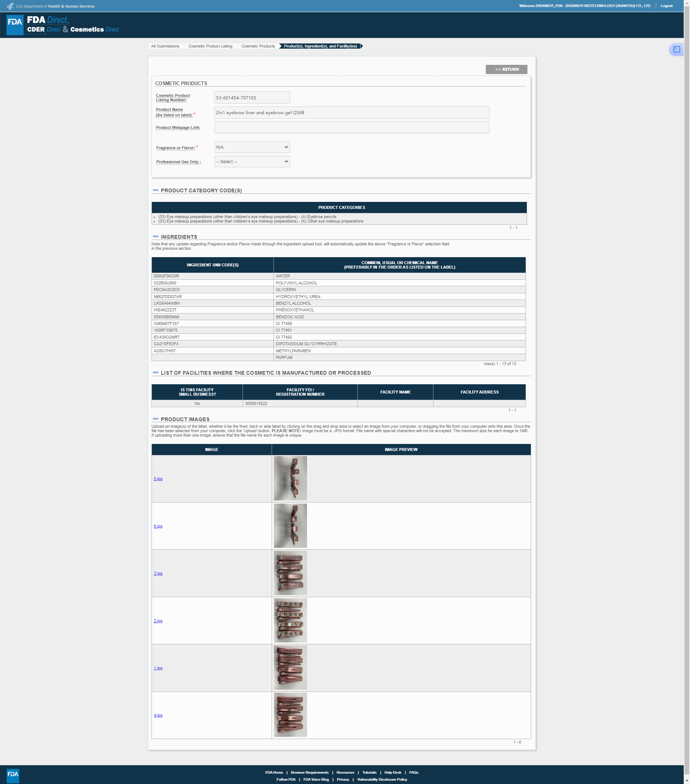Click the Facility Name column header
This screenshot has height=784, width=690.
tap(395, 392)
